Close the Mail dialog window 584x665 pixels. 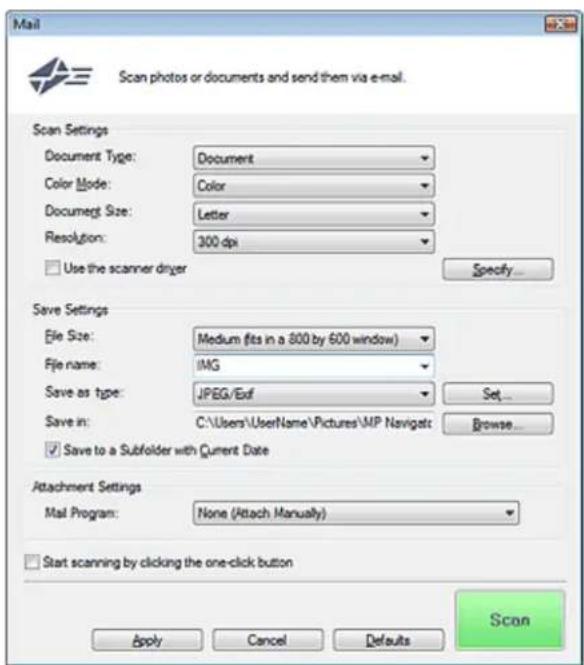(560, 24)
